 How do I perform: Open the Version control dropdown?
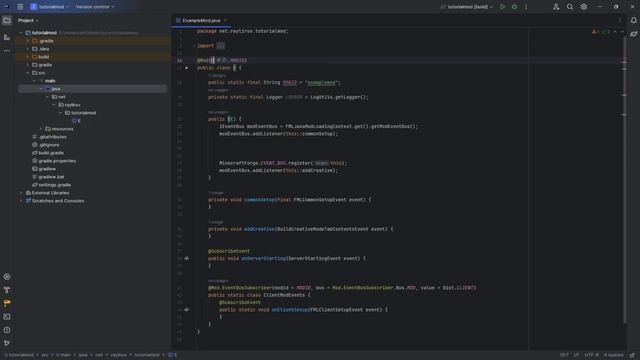95,7
